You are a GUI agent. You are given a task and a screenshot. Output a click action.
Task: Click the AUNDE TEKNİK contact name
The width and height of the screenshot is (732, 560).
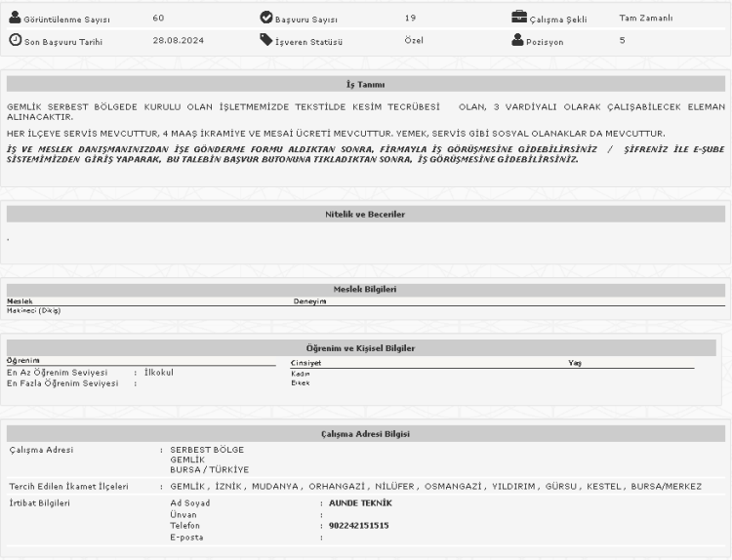[360, 502]
